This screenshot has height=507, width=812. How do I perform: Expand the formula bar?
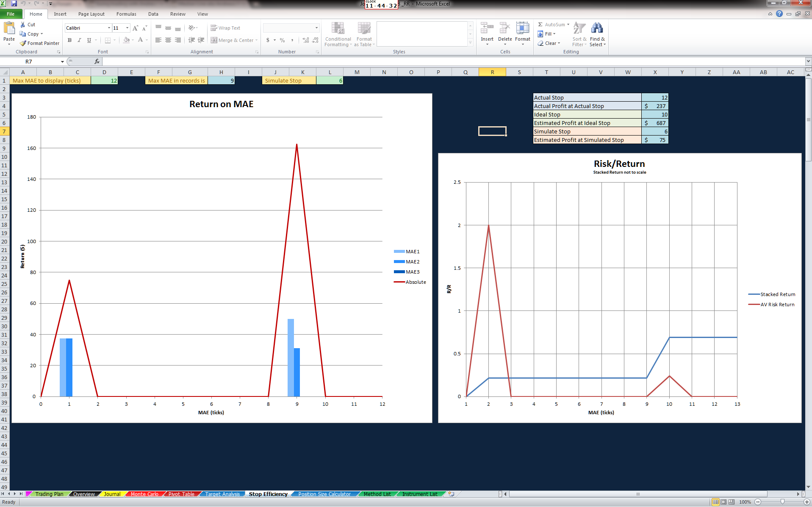[808, 62]
